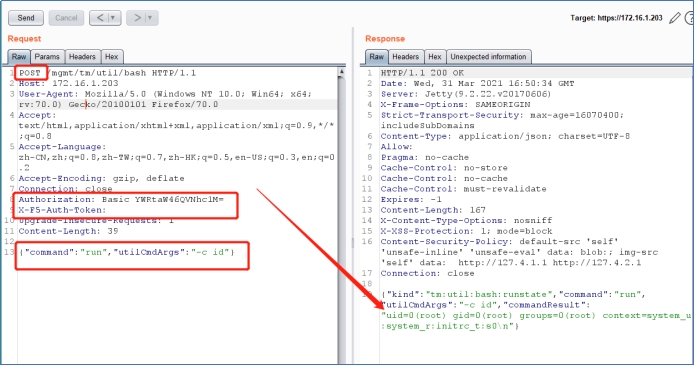Open the back history dropdown arrow
The height and width of the screenshot is (366, 695).
pyautogui.click(x=114, y=18)
